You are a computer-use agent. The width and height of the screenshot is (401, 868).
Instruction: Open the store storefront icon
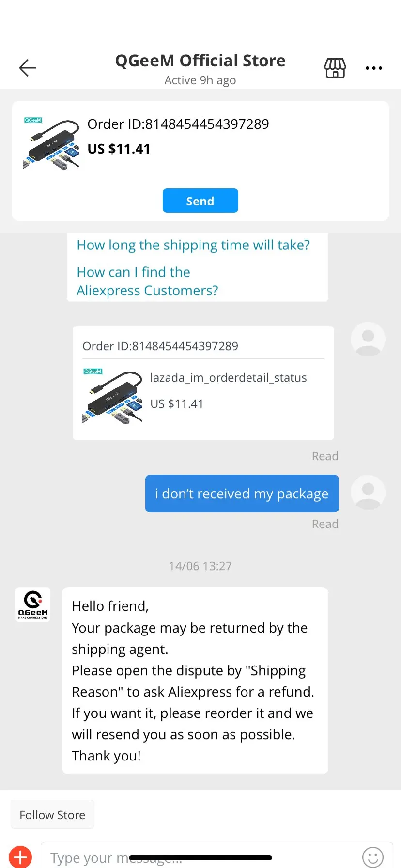335,68
